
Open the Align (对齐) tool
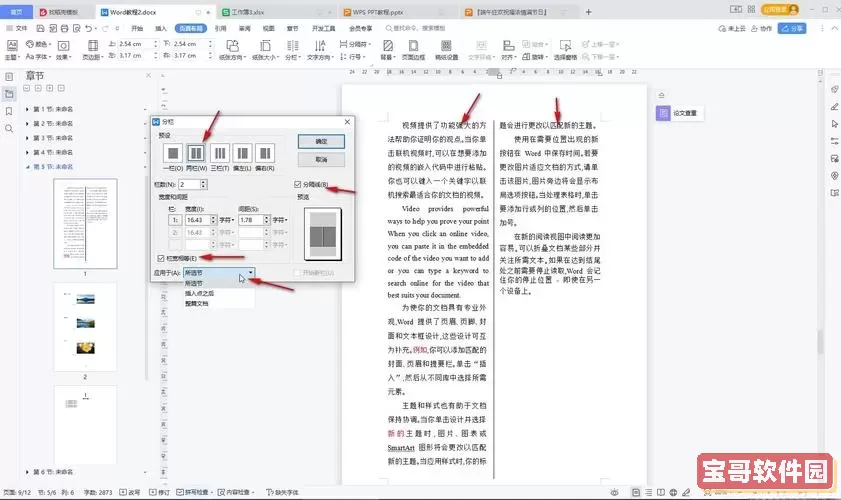tap(508, 49)
